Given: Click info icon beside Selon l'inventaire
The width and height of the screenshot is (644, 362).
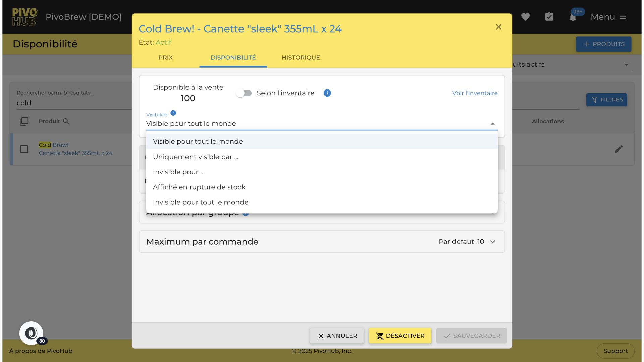Looking at the screenshot, I should [327, 93].
